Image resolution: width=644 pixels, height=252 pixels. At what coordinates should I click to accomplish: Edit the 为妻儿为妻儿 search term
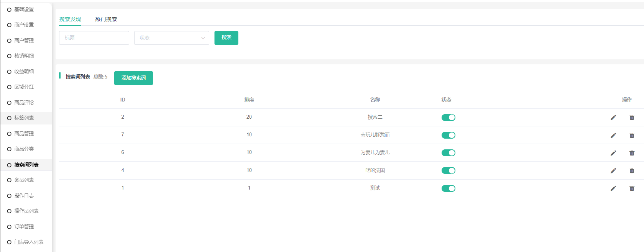pyautogui.click(x=613, y=153)
